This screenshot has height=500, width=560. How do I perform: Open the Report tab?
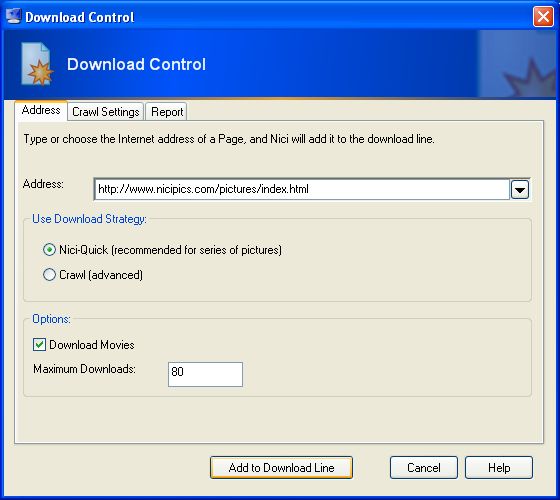pos(167,112)
